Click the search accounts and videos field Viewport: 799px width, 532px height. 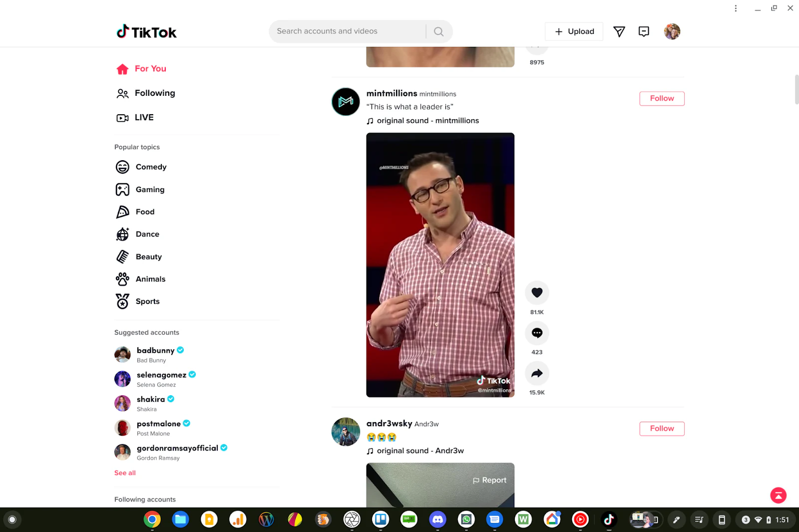348,31
